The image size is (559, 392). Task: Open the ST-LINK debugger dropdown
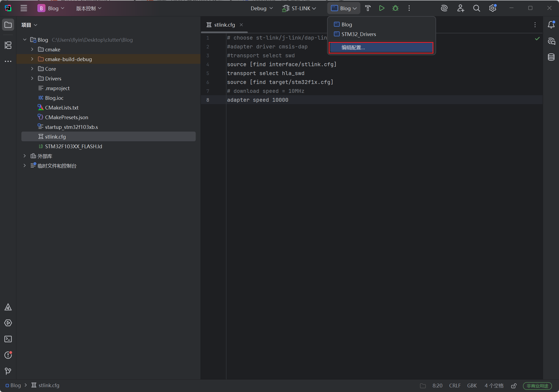point(299,8)
